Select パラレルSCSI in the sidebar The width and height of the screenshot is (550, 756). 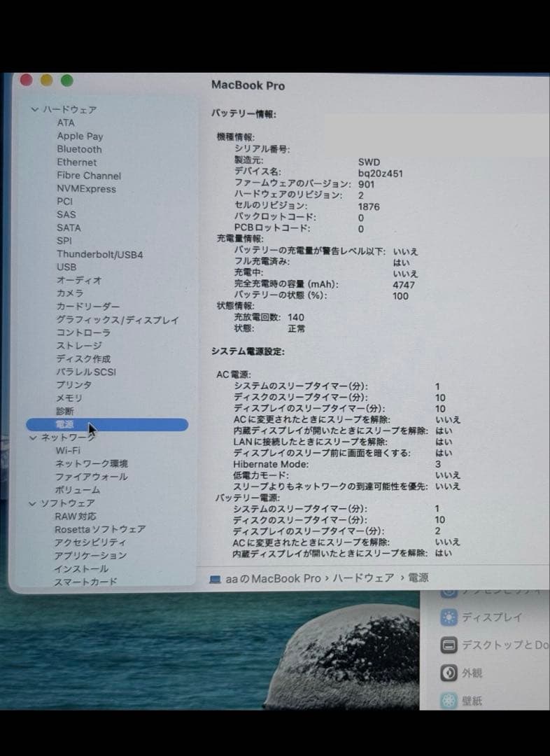pos(86,372)
